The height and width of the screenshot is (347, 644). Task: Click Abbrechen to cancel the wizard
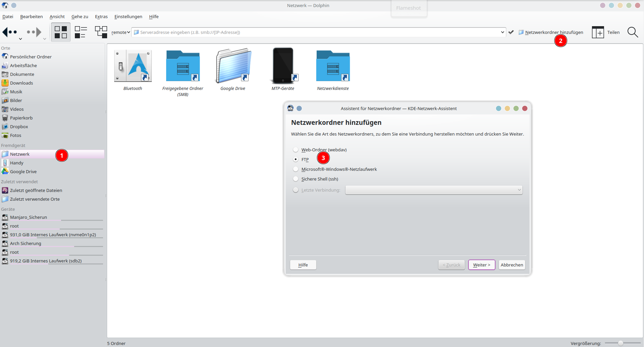512,265
